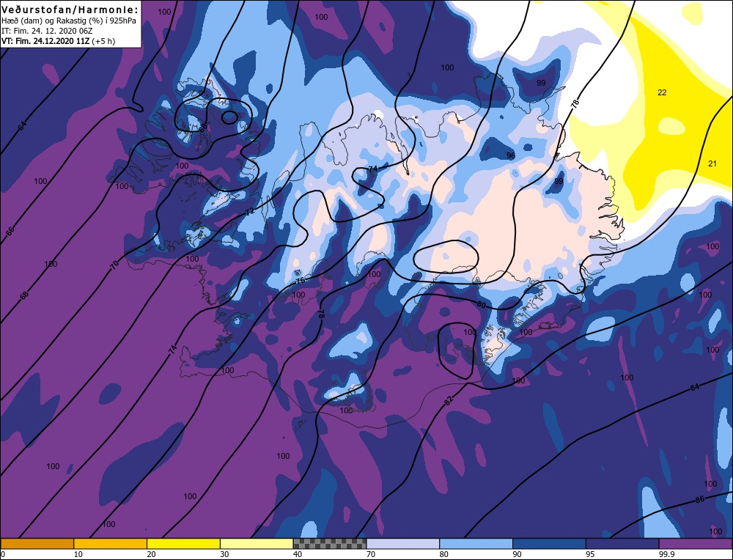This screenshot has height=560, width=733.
Task: Click the contour label "82"
Action: [449, 400]
